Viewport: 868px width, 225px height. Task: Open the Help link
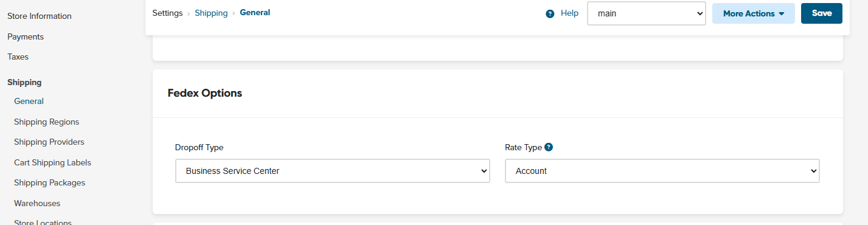point(569,13)
